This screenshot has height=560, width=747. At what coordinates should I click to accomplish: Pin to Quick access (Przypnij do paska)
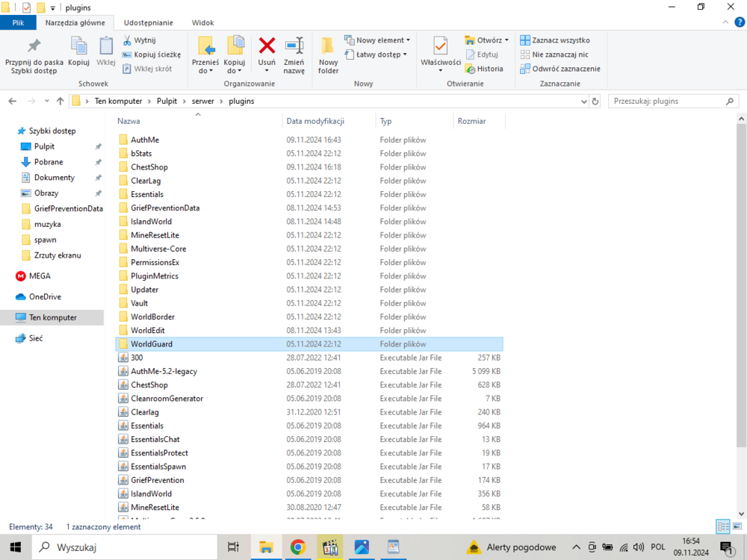(x=34, y=56)
